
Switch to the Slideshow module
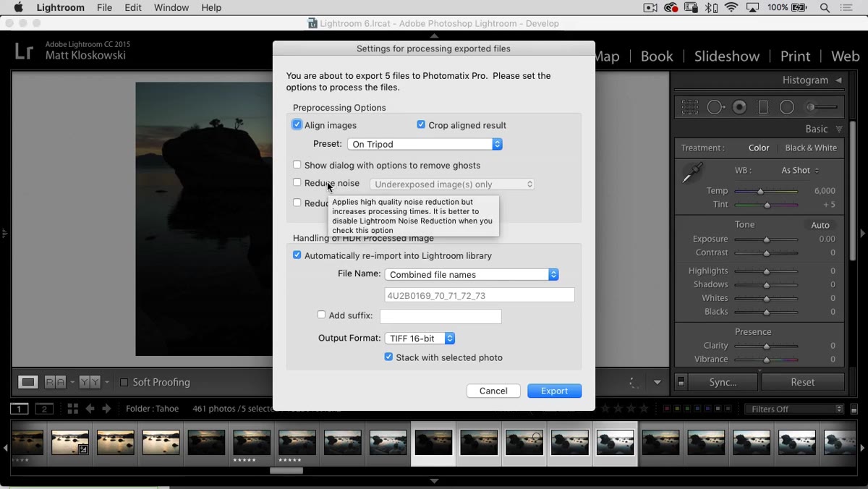727,56
